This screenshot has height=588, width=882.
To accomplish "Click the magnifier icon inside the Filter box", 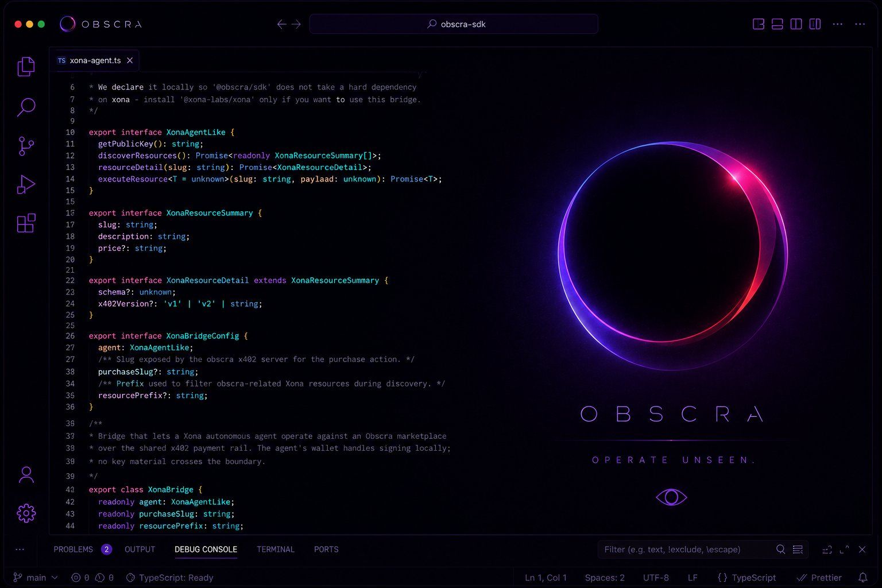I will tap(781, 550).
